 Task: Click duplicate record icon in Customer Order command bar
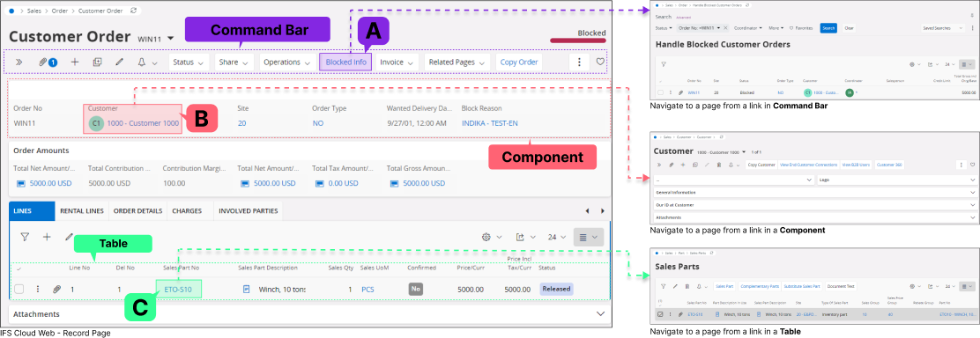pos(97,62)
